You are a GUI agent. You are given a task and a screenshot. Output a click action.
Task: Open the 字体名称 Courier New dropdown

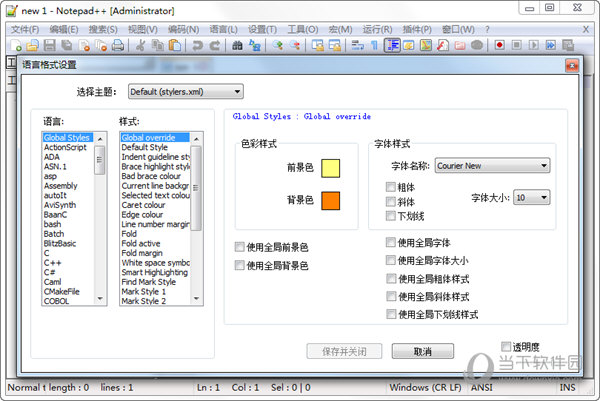(x=492, y=166)
